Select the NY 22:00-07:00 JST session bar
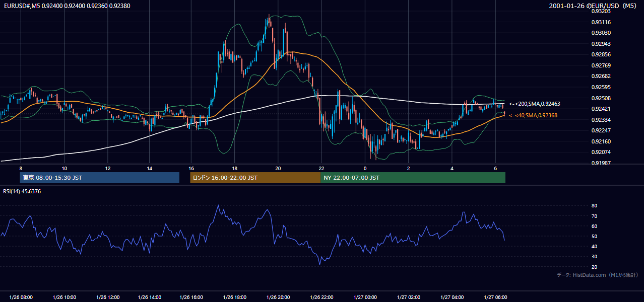The width and height of the screenshot is (644, 302). [x=413, y=178]
